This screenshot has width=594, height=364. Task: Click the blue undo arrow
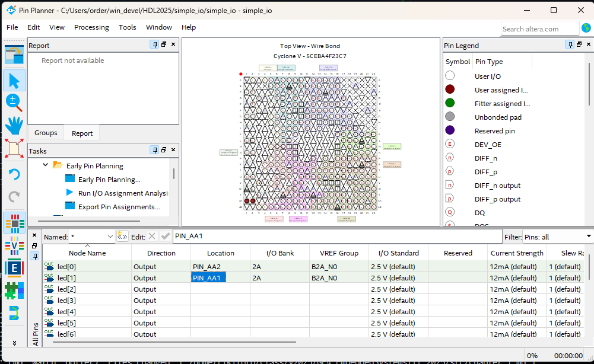[x=14, y=174]
